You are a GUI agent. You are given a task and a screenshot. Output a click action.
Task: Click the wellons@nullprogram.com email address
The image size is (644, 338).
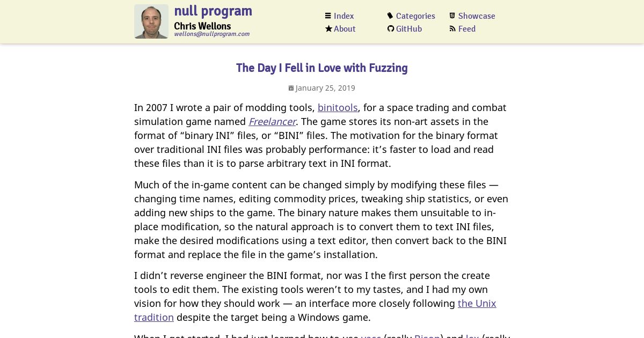point(212,34)
